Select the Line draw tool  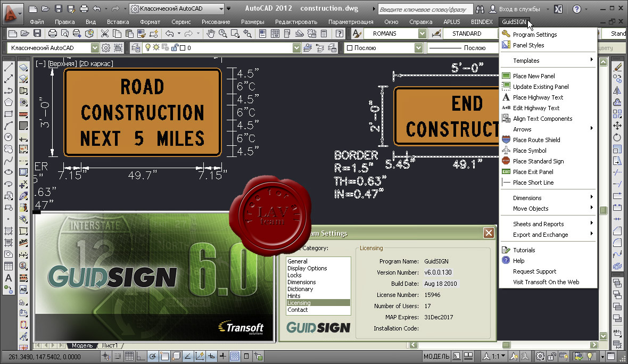coord(9,67)
